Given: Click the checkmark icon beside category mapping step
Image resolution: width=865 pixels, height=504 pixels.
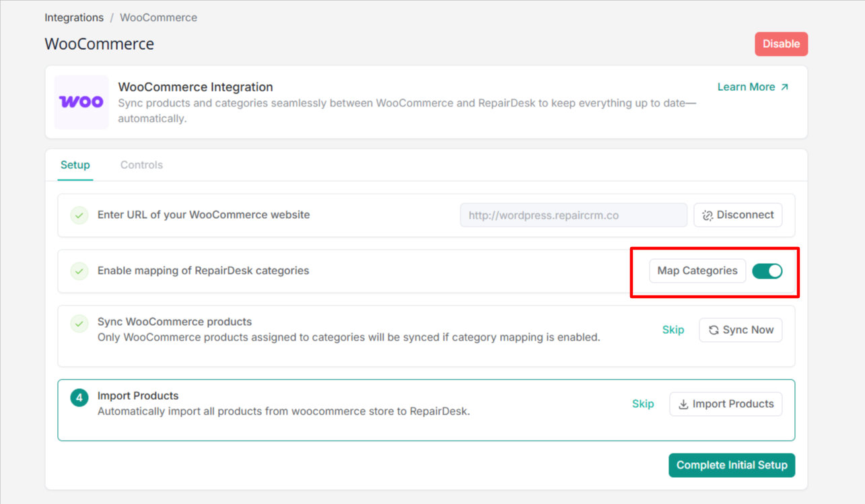Looking at the screenshot, I should [x=79, y=271].
